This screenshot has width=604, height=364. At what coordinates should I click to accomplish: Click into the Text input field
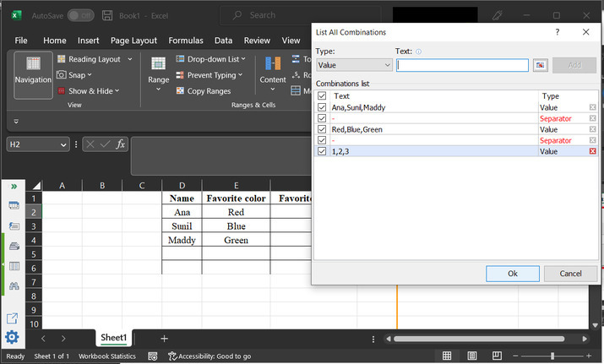(462, 65)
